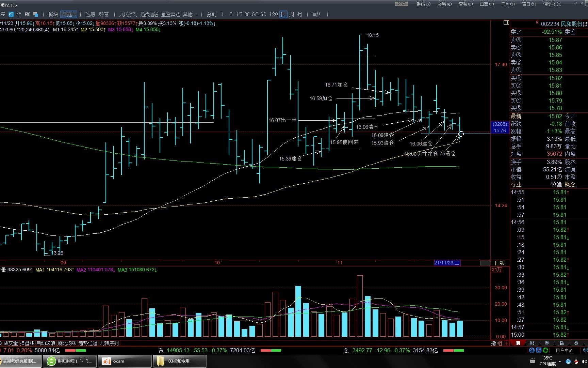Select the 60 minute period
Screen dimensions: 588x368
click(x=255, y=14)
